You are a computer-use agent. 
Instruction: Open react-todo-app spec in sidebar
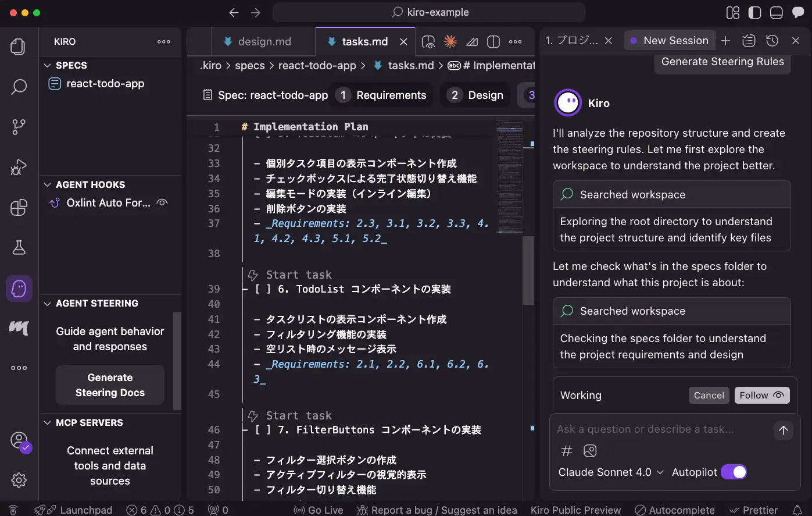point(105,84)
